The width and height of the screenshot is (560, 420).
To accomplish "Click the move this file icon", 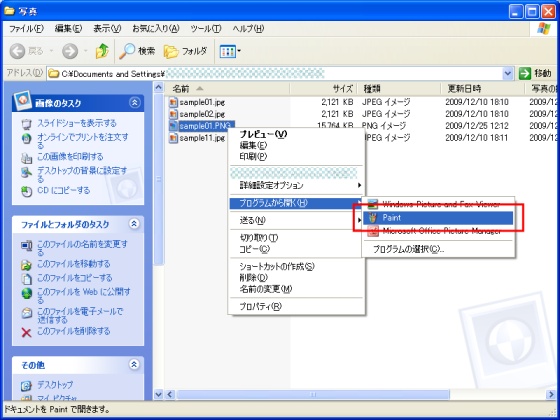I will coord(27,265).
